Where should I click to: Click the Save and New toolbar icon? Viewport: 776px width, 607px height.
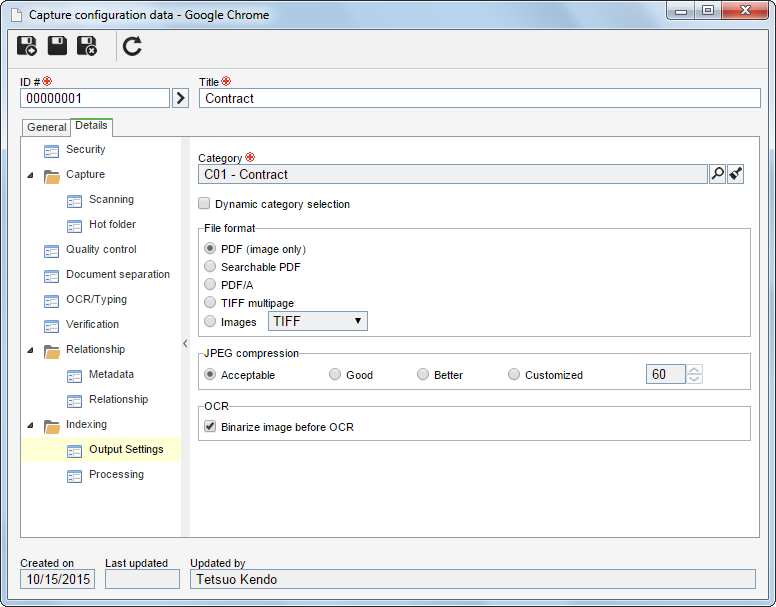pyautogui.click(x=27, y=46)
